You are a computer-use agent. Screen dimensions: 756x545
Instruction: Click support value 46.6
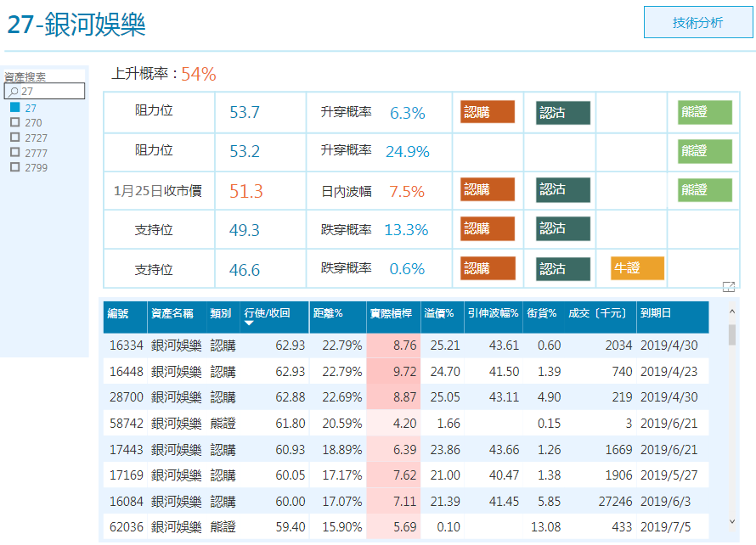(245, 269)
